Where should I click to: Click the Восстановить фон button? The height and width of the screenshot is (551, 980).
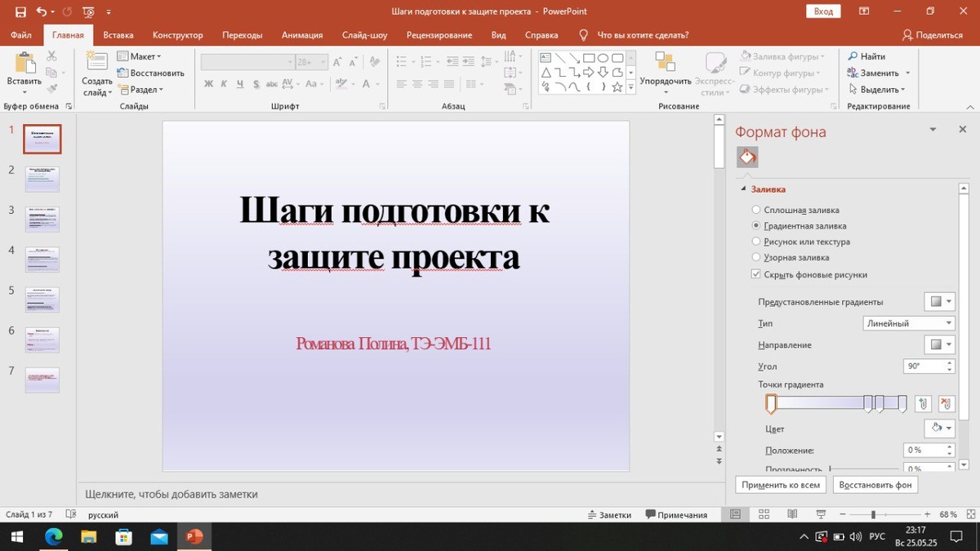(875, 485)
